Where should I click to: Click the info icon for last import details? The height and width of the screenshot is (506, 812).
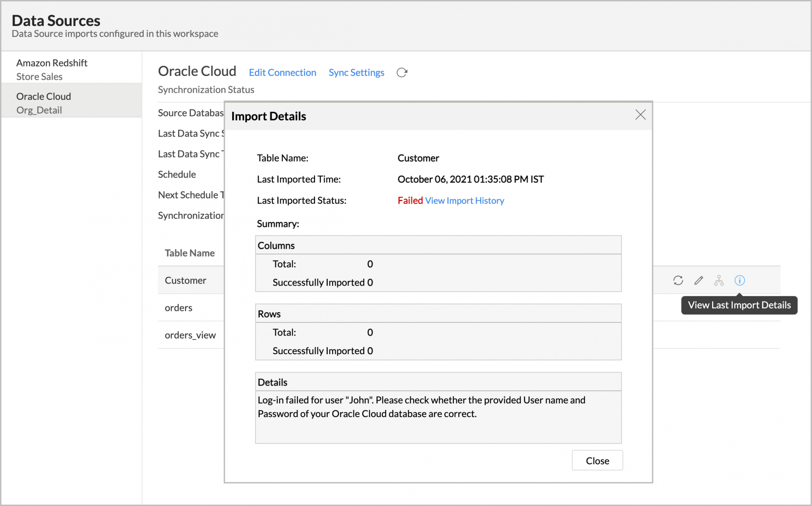point(740,280)
